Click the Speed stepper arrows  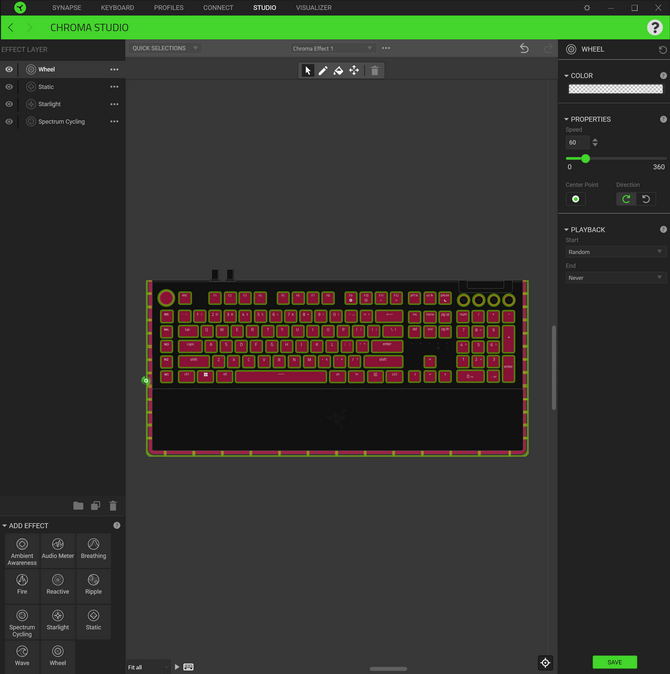click(595, 142)
